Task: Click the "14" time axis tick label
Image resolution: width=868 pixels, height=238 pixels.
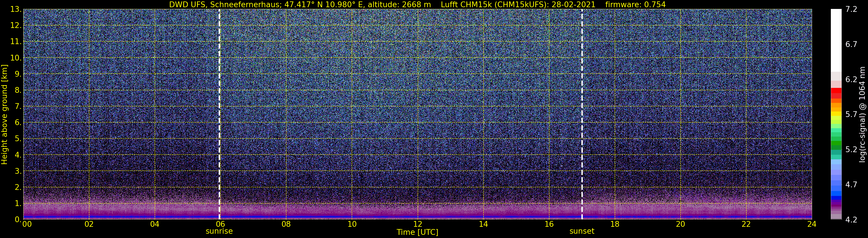Action: (x=483, y=224)
